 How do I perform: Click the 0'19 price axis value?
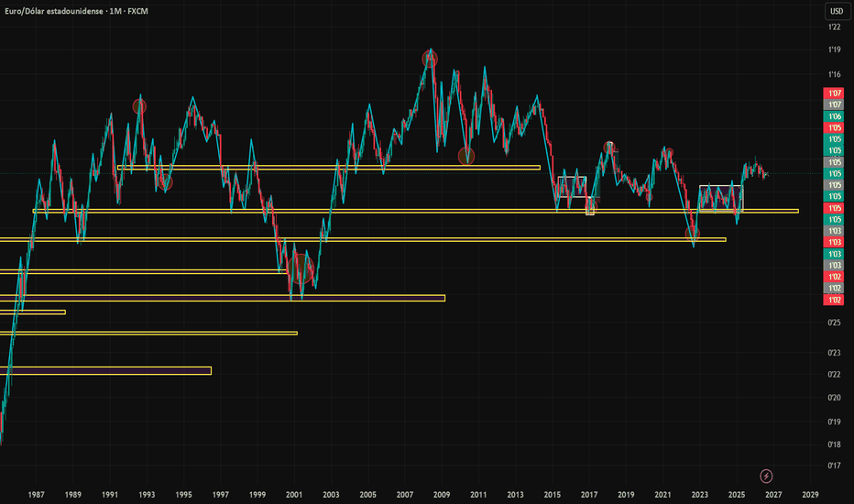click(834, 422)
